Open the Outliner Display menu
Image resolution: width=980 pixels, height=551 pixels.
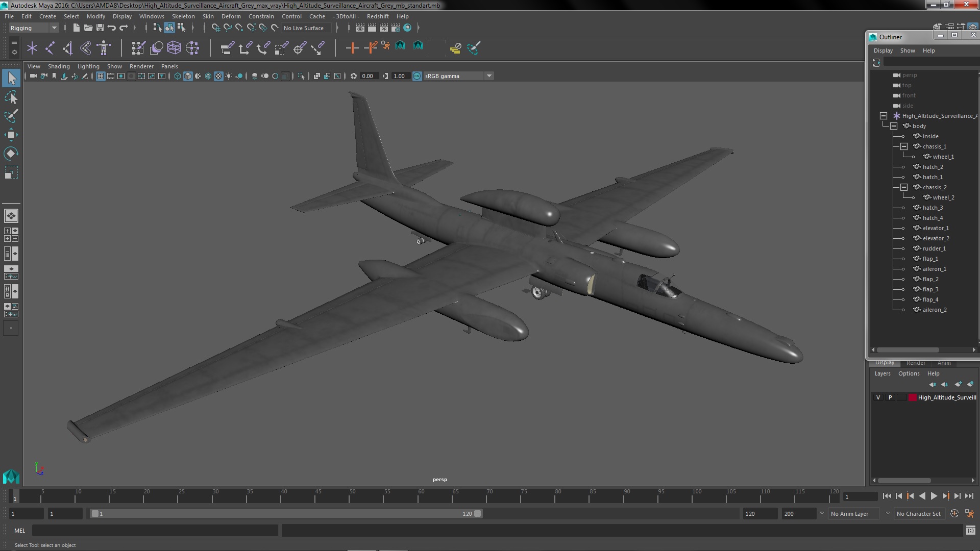883,51
